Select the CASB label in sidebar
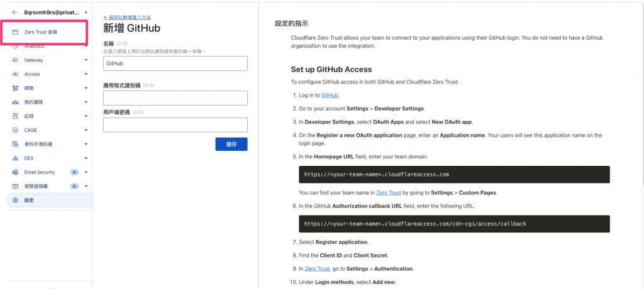 pyautogui.click(x=30, y=130)
